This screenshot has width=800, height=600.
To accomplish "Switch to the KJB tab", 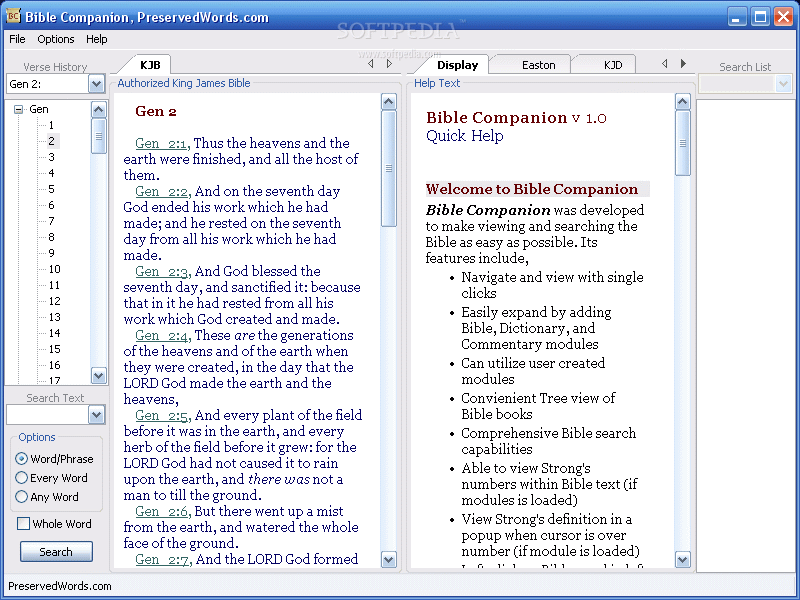I will tap(150, 65).
